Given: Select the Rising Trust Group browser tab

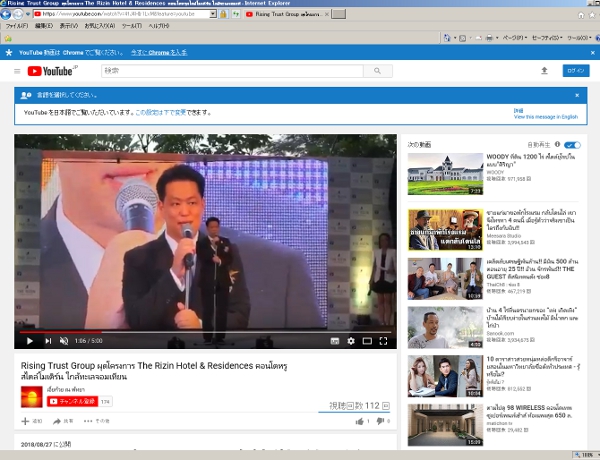Looking at the screenshot, I should coord(285,14).
